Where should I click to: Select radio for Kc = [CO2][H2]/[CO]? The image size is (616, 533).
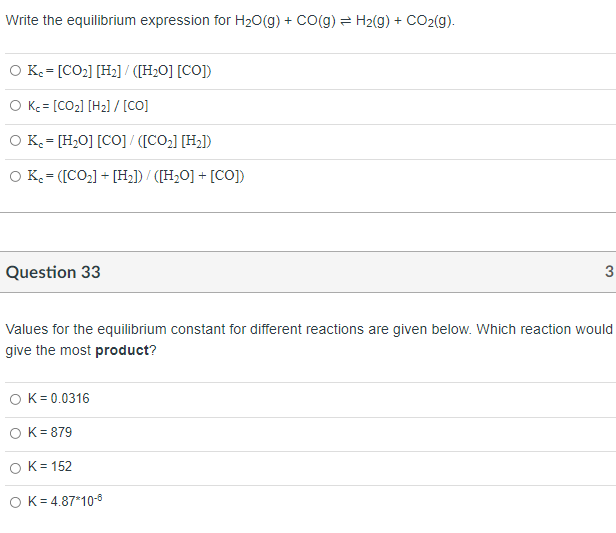click(15, 106)
